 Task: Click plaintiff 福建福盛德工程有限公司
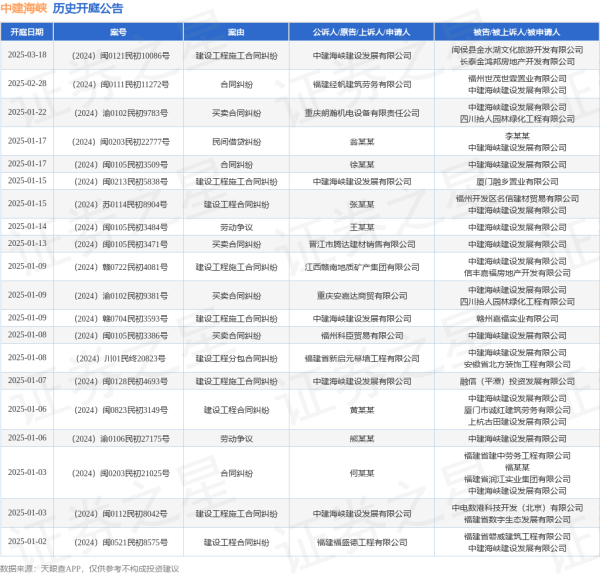point(362,543)
